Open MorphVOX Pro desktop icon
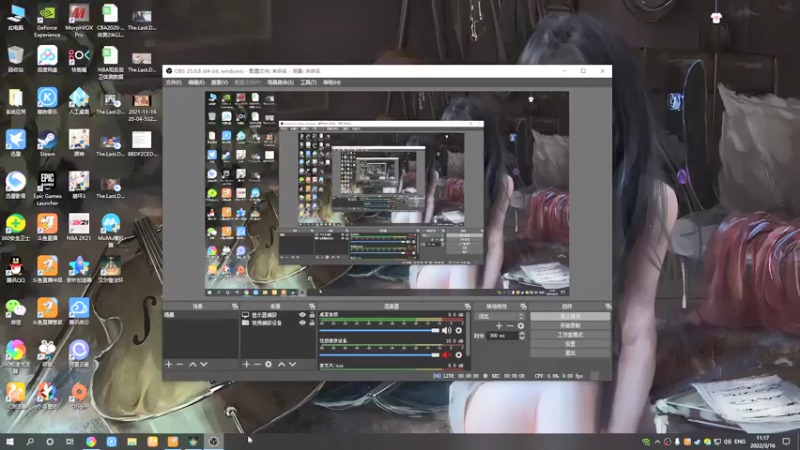This screenshot has width=800, height=450. click(79, 22)
